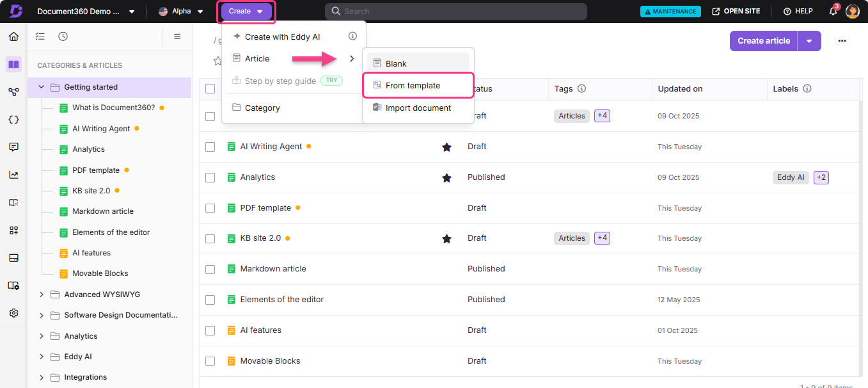This screenshot has height=388, width=868.
Task: Collapse the Getting started category
Action: click(41, 86)
